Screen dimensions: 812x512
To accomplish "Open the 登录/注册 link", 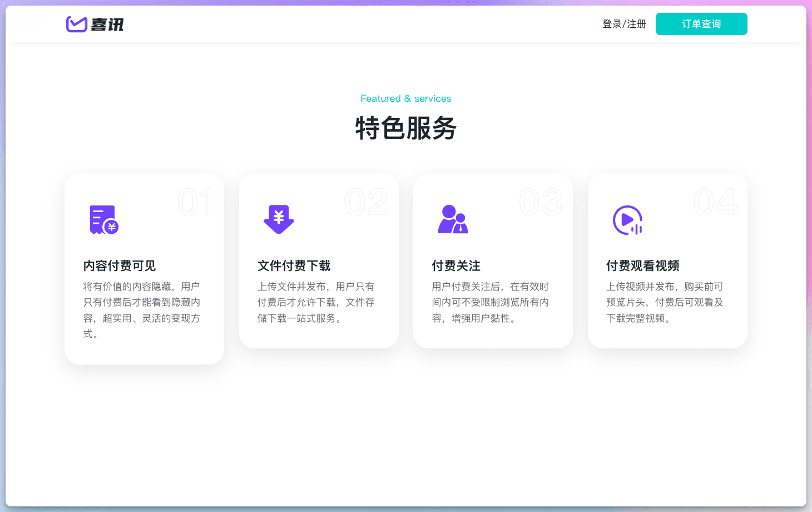I will 624,24.
